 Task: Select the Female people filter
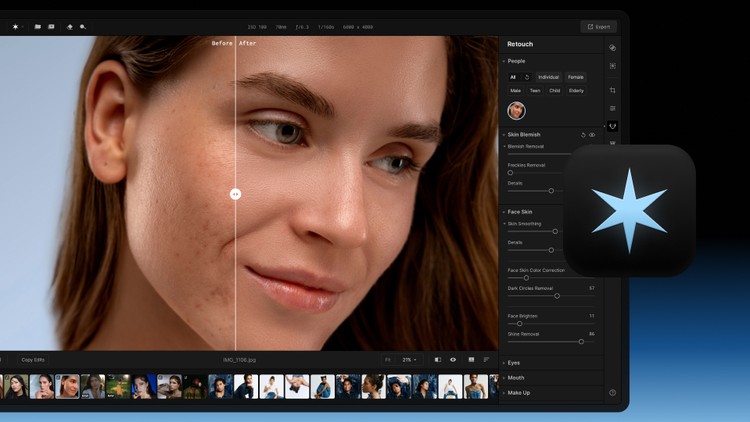point(575,77)
